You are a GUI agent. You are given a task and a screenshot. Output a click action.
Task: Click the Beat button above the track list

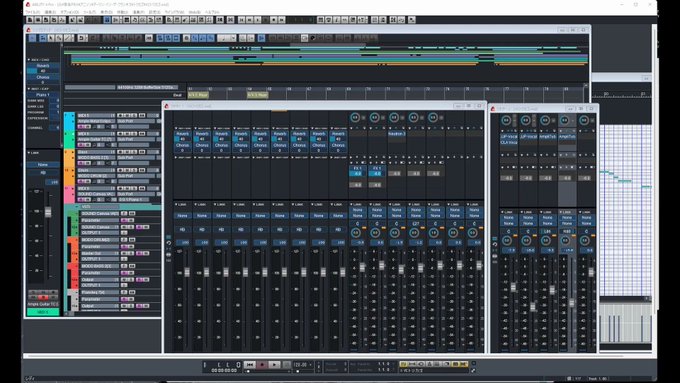(x=177, y=95)
